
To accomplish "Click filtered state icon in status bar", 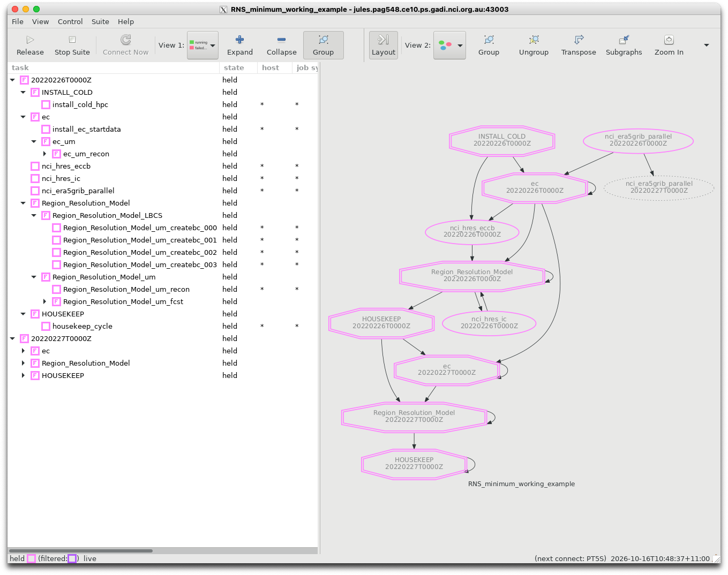I will [x=72, y=559].
